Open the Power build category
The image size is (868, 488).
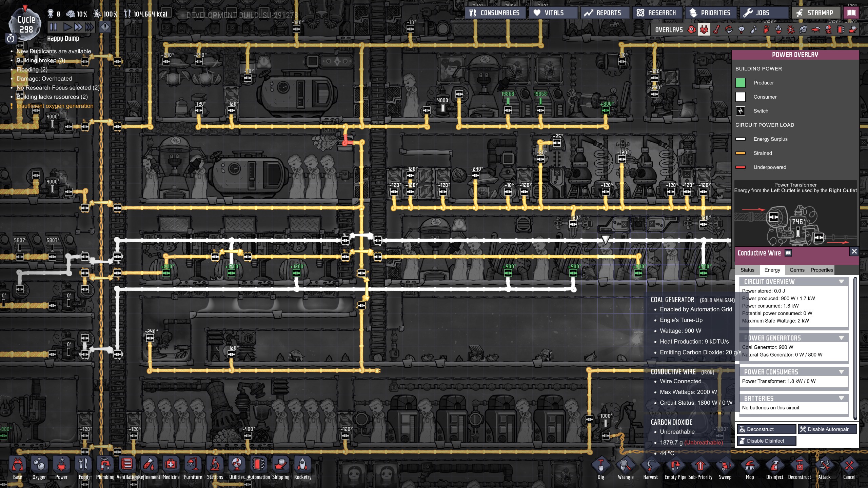pos(61,468)
